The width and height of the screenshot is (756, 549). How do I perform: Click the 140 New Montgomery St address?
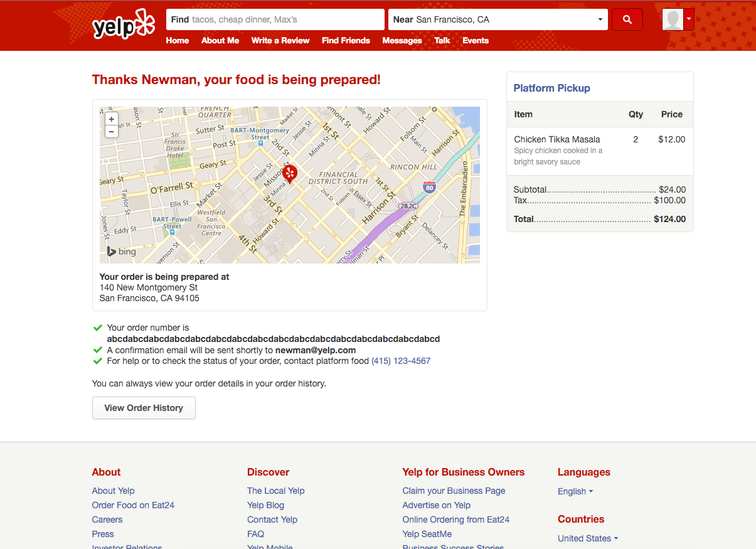149,287
